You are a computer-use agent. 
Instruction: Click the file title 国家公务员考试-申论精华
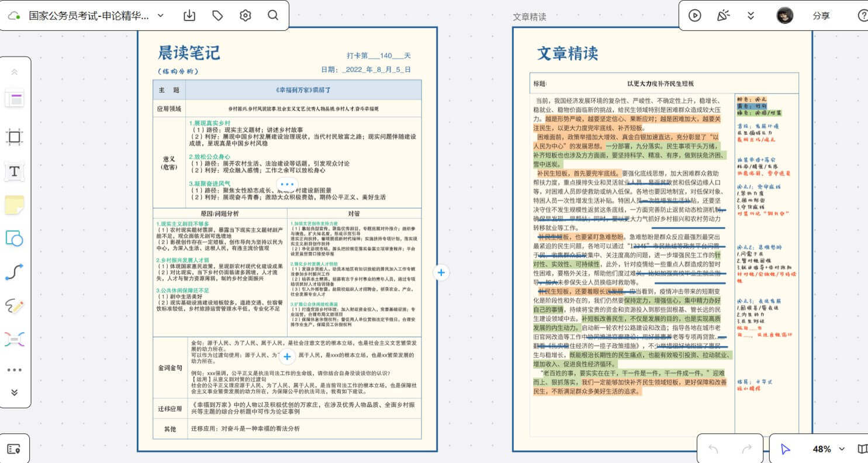coord(88,16)
